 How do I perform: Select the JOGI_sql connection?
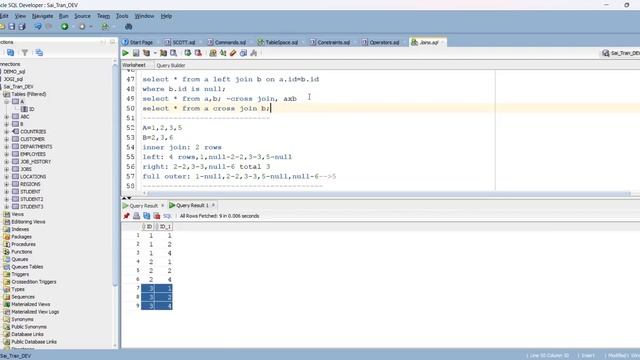(x=13, y=79)
